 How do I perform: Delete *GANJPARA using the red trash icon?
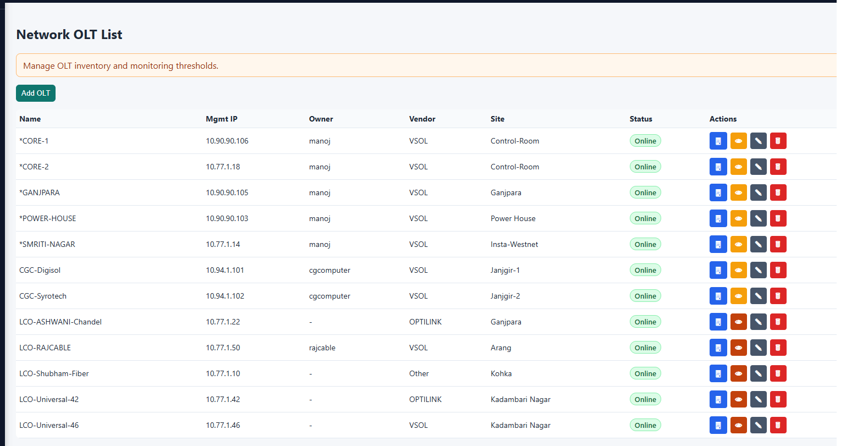pos(778,192)
